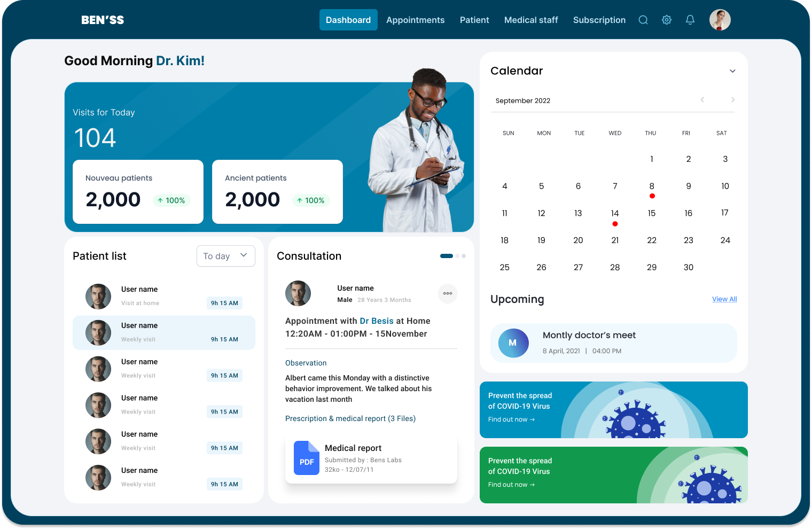The height and width of the screenshot is (529, 812).
Task: Select the Dashboard tab
Action: [348, 20]
